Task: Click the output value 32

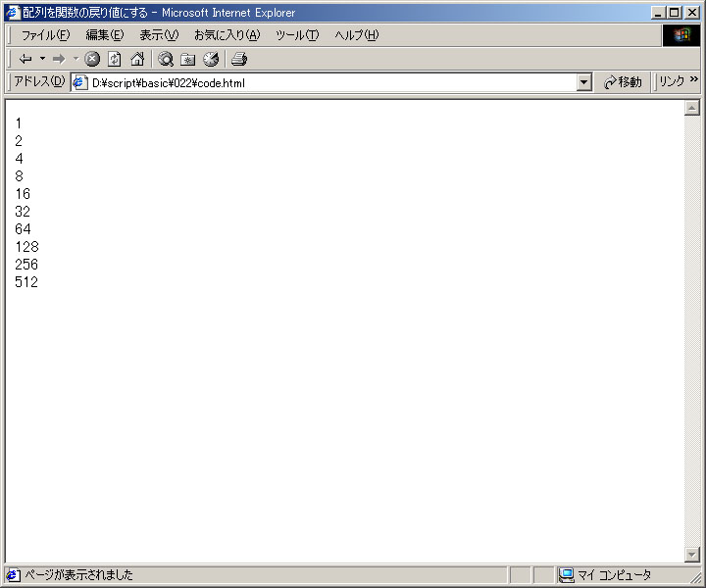Action: (23, 211)
